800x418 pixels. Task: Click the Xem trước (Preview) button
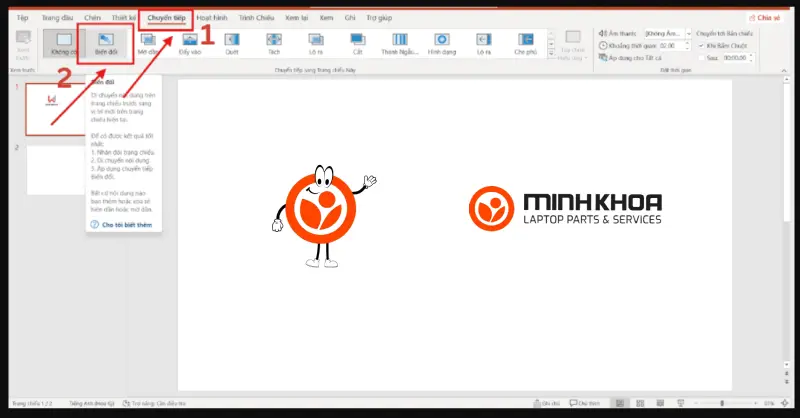(23, 45)
